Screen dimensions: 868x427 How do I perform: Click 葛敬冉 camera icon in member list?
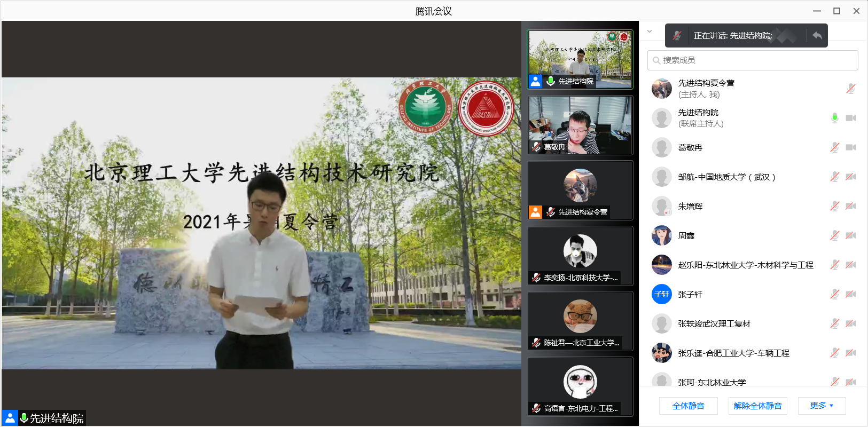click(851, 147)
